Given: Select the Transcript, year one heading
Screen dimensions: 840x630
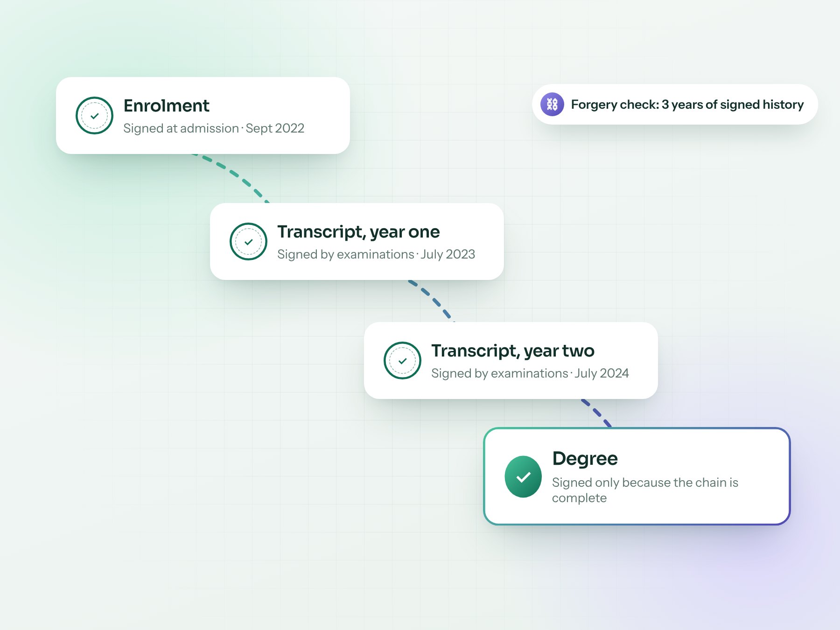Looking at the screenshot, I should tap(358, 232).
